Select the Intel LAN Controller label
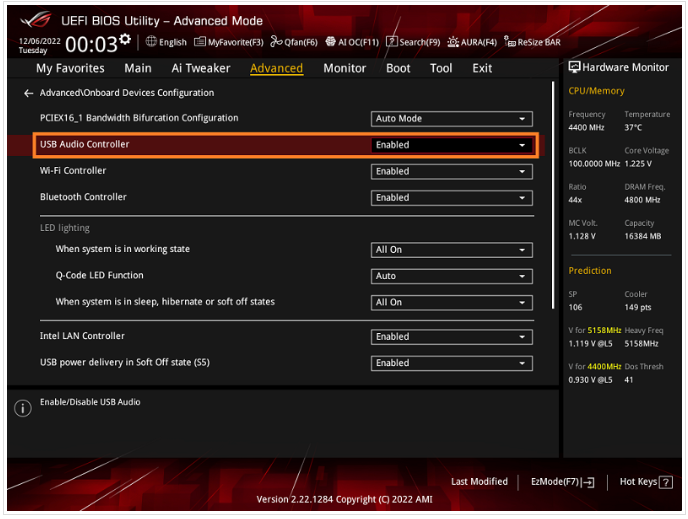Screen dimensions: 688x519 click(82, 336)
